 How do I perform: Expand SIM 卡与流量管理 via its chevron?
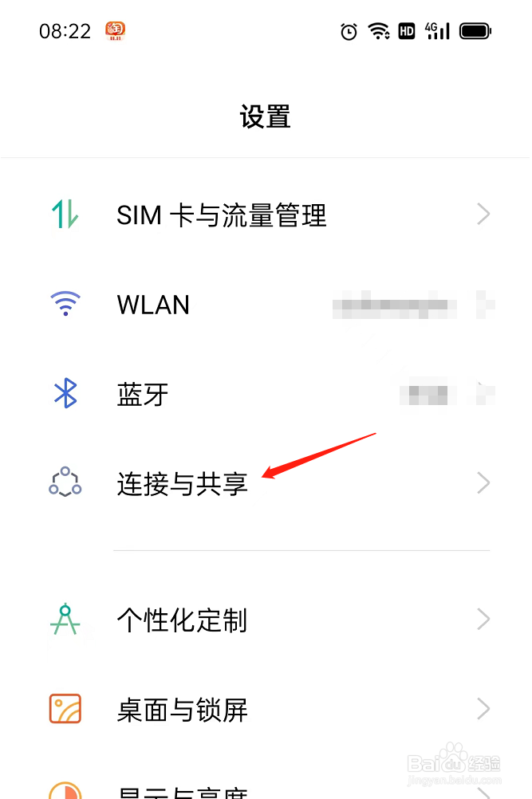(483, 214)
